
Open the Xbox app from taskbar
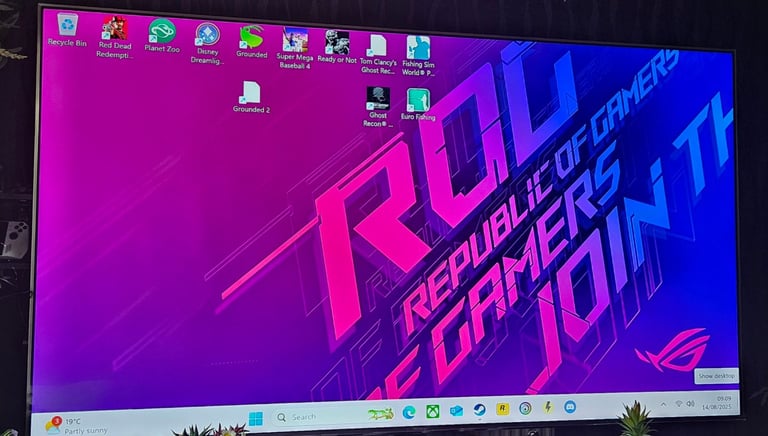(x=432, y=412)
